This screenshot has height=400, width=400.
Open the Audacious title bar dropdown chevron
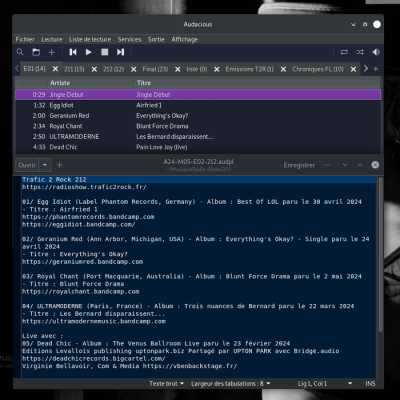coord(353,25)
